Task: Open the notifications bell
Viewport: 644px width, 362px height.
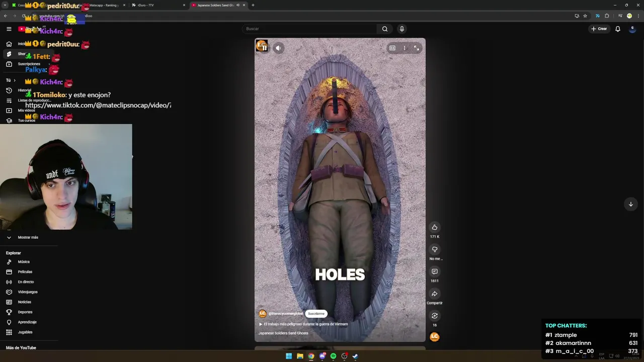Action: (x=618, y=29)
